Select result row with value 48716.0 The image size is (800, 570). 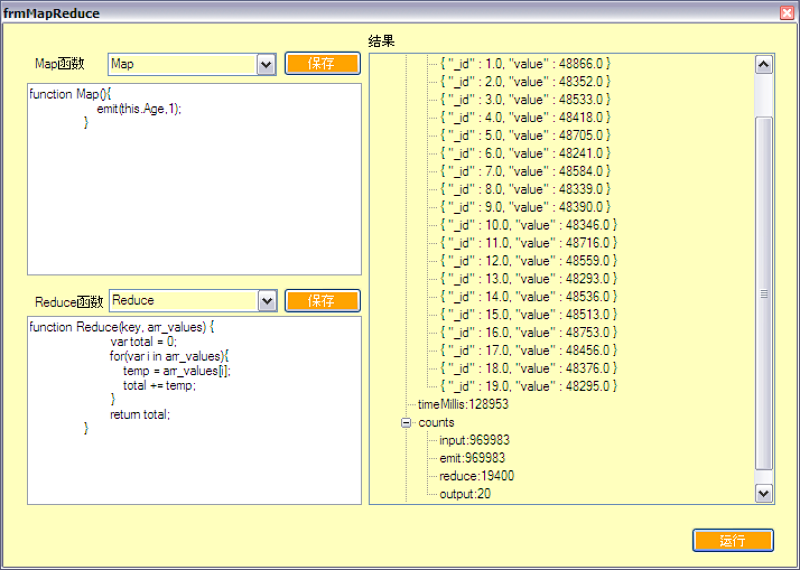(529, 242)
